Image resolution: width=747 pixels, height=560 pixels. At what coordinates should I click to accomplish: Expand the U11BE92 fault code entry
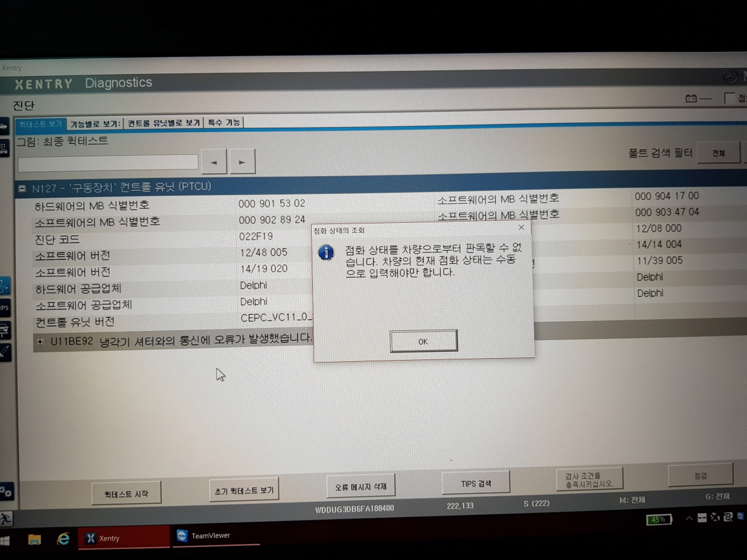tap(40, 341)
